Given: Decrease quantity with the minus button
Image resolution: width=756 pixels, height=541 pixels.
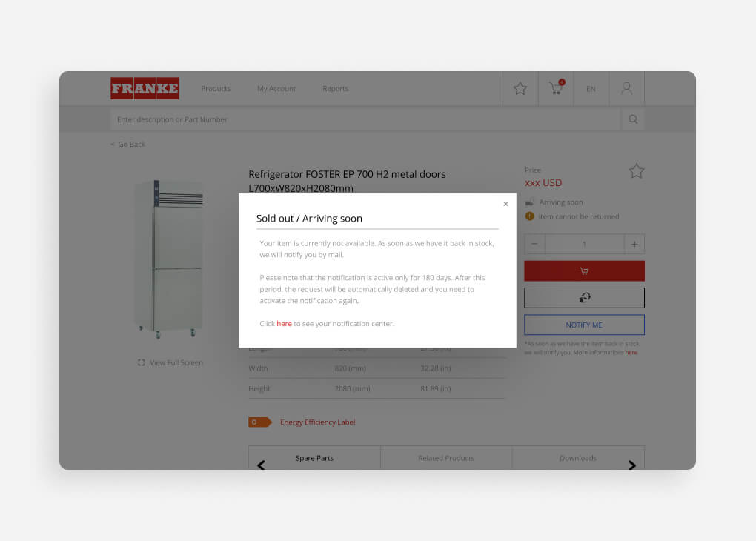Looking at the screenshot, I should point(534,244).
